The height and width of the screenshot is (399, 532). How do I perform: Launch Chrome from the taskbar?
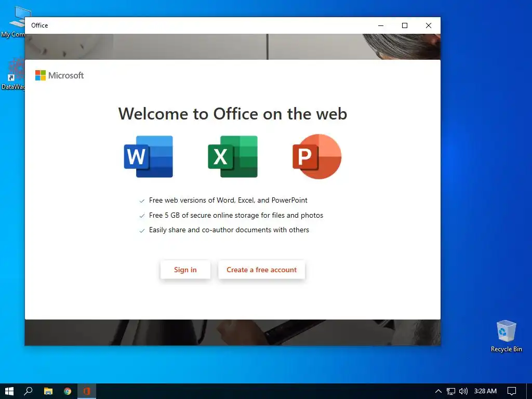tap(68, 391)
